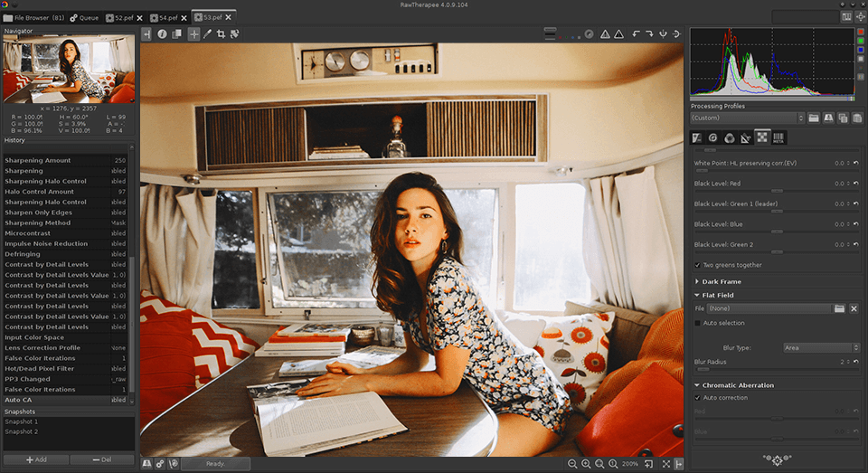Uncheck Two greens together

[x=697, y=265]
